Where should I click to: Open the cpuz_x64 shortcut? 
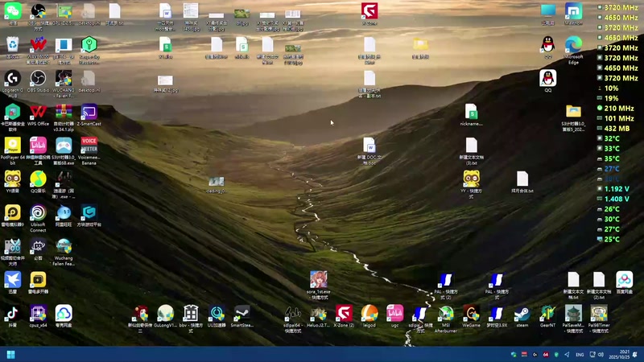click(38, 313)
